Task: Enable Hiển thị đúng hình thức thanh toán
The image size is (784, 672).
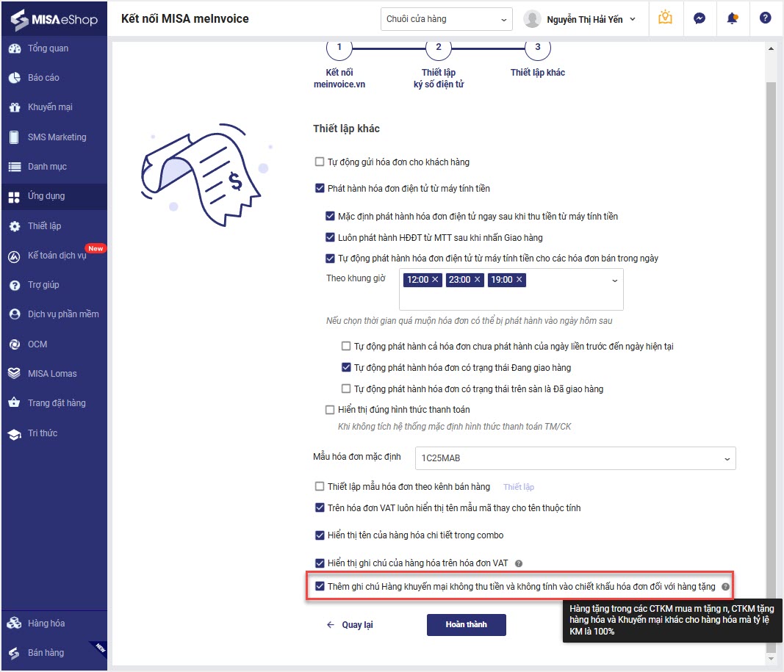Action: (330, 410)
